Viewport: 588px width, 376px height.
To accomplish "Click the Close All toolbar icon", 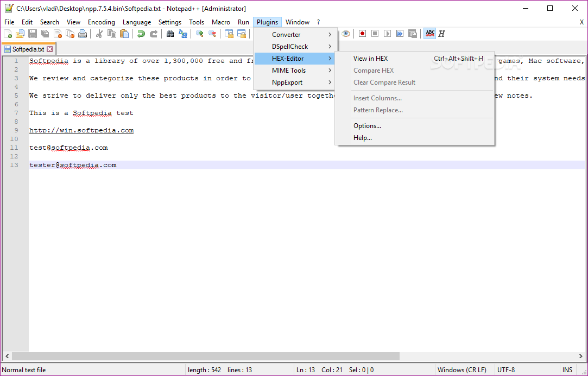I will 70,34.
